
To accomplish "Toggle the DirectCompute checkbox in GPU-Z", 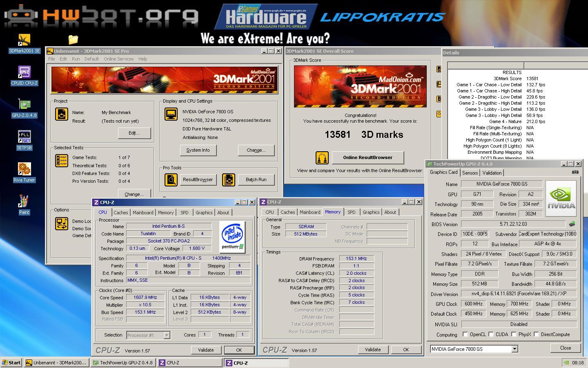I will pos(536,334).
